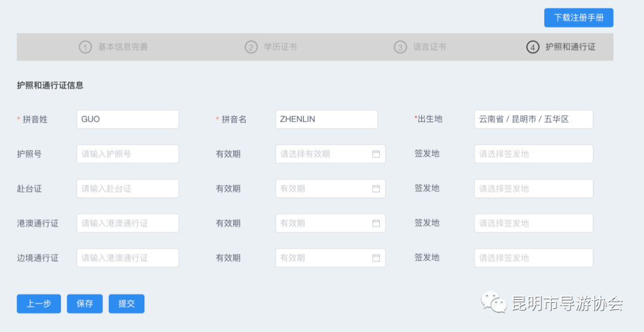Open 港澳通行证 签发地 dropdown

click(533, 223)
